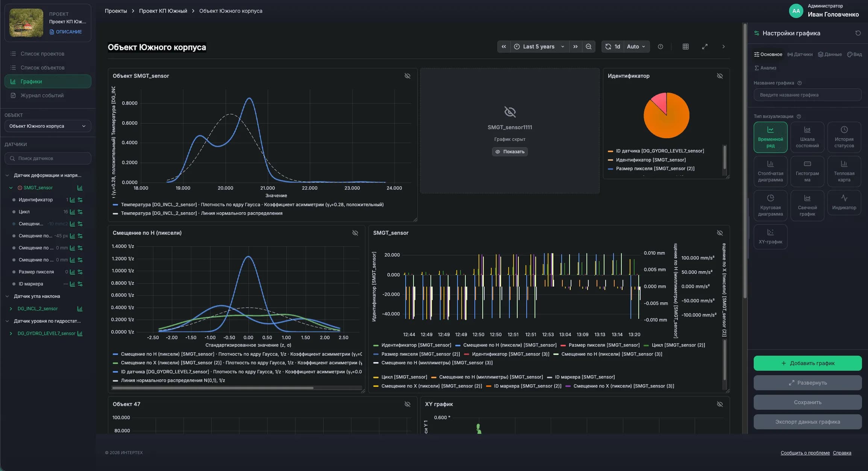The image size is (868, 471).
Task: Reset chart settings via the refresh icon
Action: coord(858,33)
